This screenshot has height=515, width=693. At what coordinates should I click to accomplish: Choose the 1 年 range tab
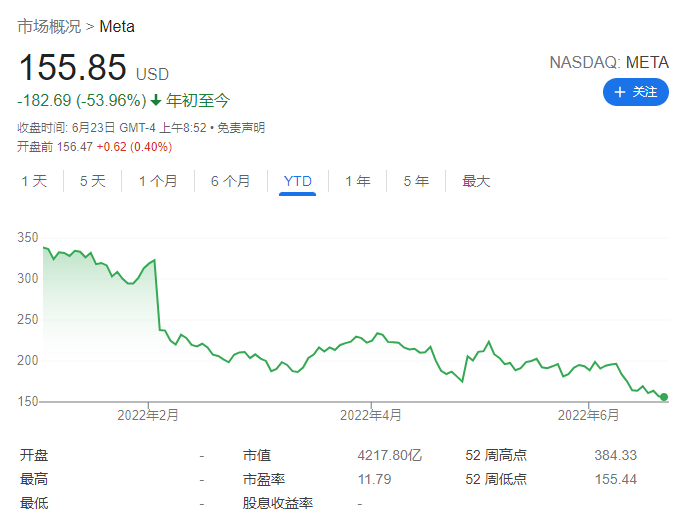click(358, 181)
